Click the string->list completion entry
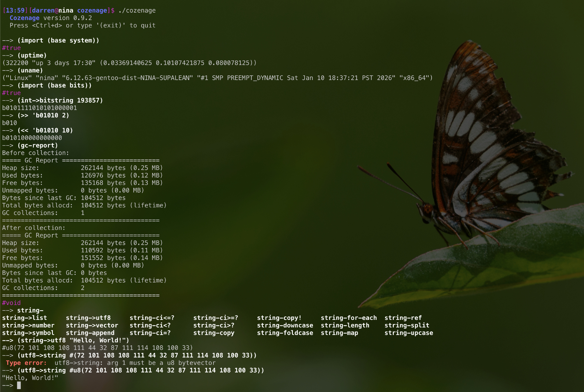The width and height of the screenshot is (584, 392). pyautogui.click(x=25, y=318)
